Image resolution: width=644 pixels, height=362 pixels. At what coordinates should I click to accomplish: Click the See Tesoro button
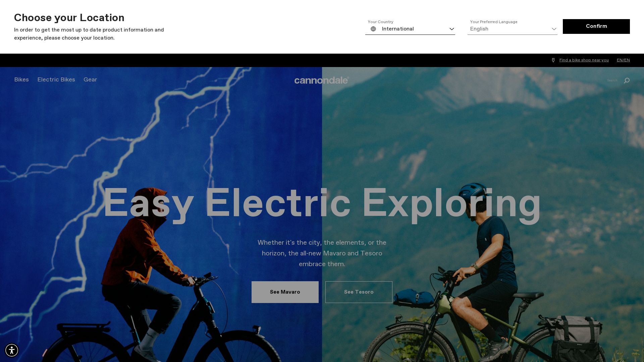(359, 292)
